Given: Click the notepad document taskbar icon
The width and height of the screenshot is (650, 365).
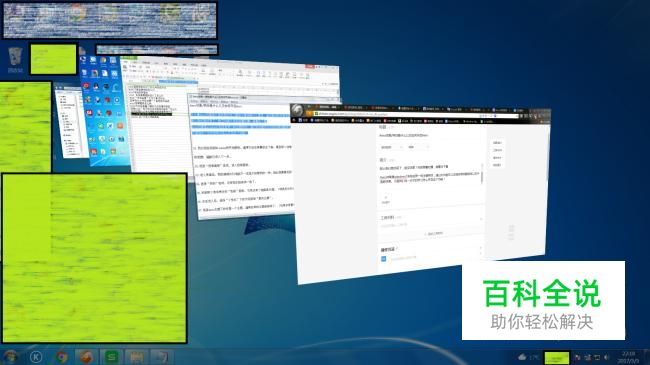Looking at the screenshot, I should (161, 357).
